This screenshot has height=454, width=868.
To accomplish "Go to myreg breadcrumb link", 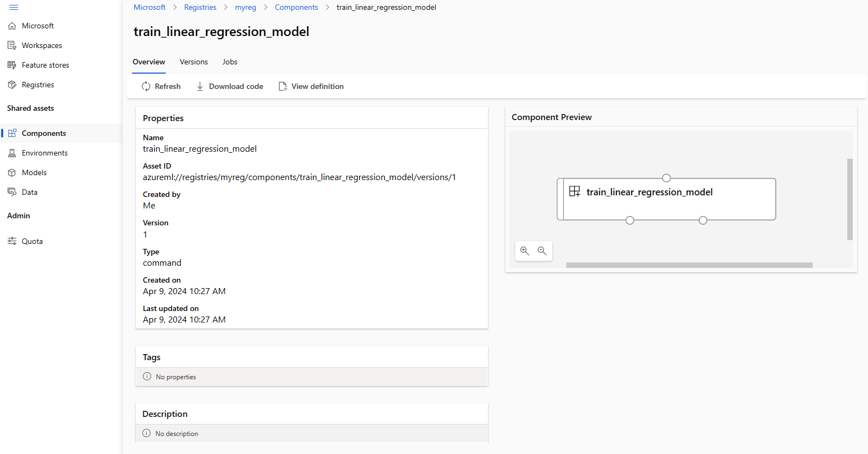I will tap(245, 7).
